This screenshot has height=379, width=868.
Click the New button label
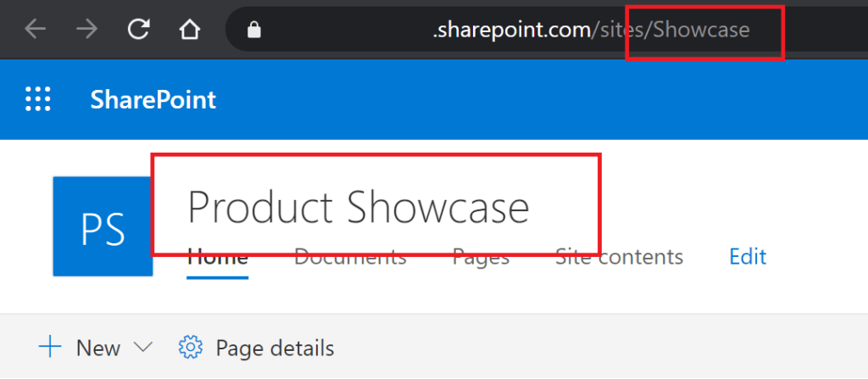(x=98, y=348)
